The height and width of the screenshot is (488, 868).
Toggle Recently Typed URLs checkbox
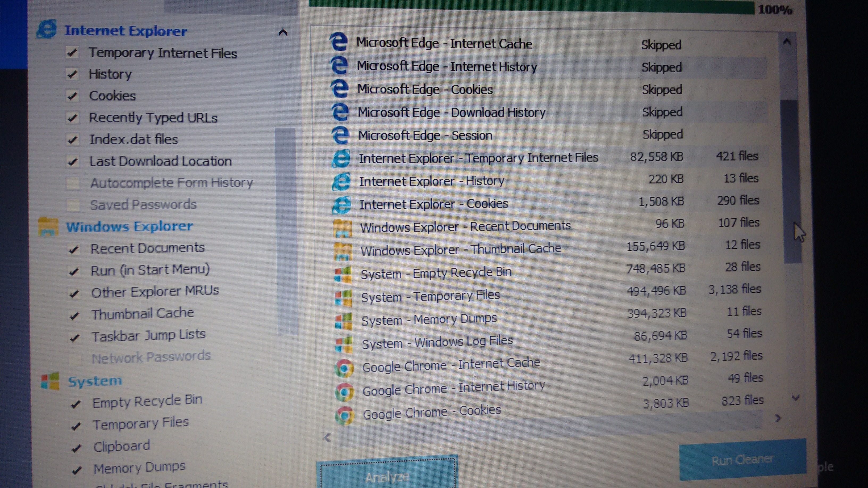pyautogui.click(x=72, y=118)
